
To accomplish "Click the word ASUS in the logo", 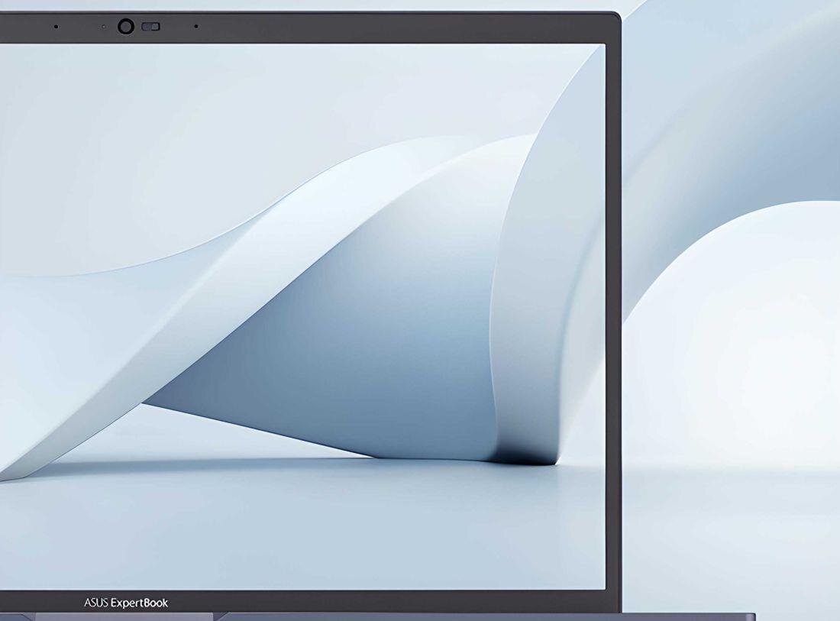I will tap(96, 603).
